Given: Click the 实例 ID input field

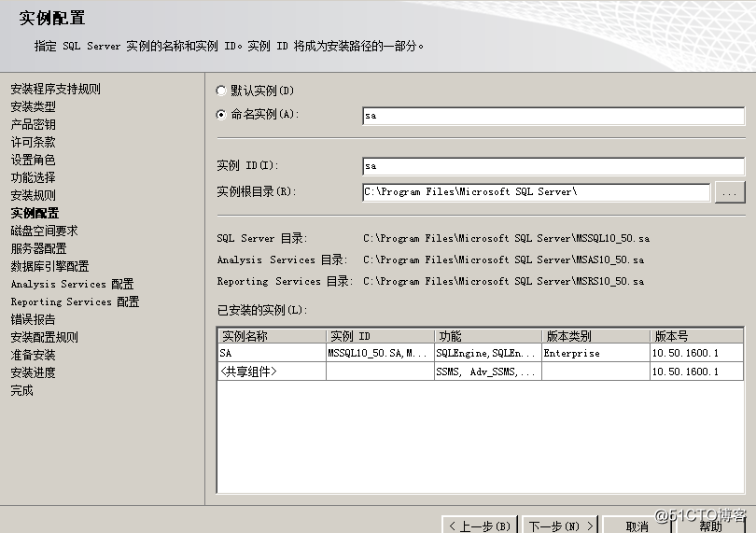Looking at the screenshot, I should click(x=553, y=166).
